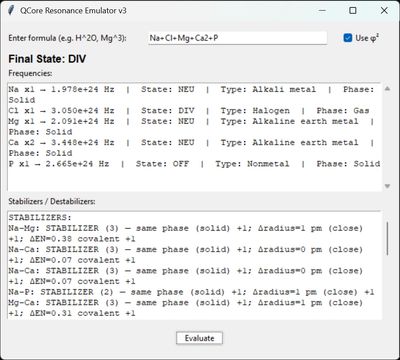This screenshot has height=360, width=400.
Task: Click 'Type: Nonmetal' in P row
Action: [252, 164]
